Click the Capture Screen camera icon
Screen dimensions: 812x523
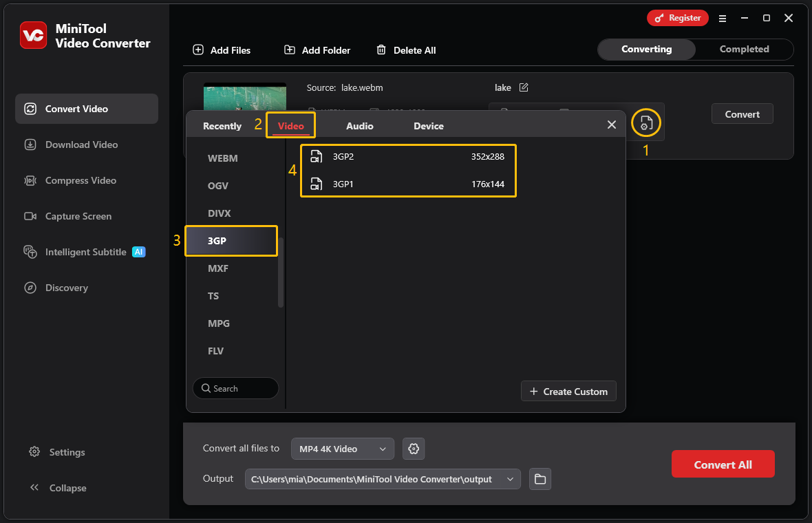(x=30, y=216)
